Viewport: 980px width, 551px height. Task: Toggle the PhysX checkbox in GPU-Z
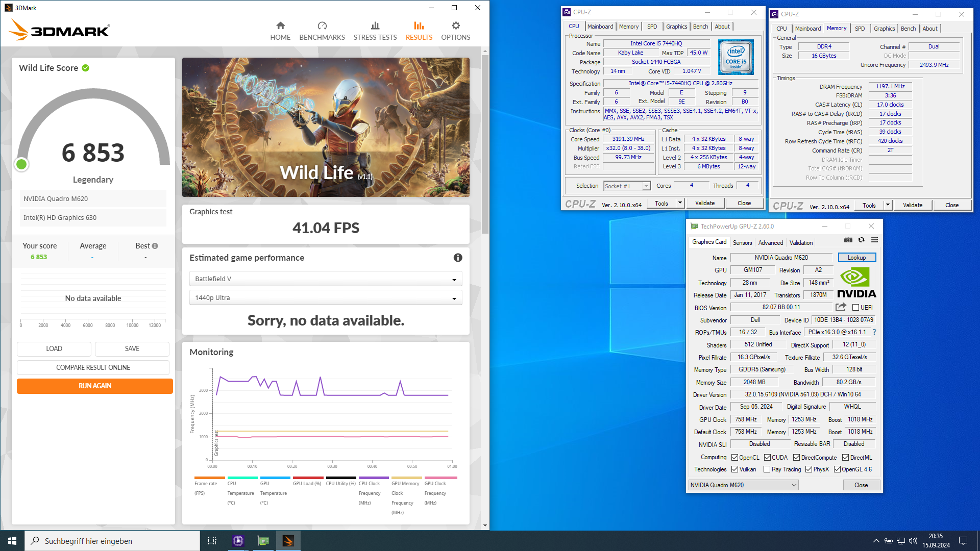pos(808,469)
